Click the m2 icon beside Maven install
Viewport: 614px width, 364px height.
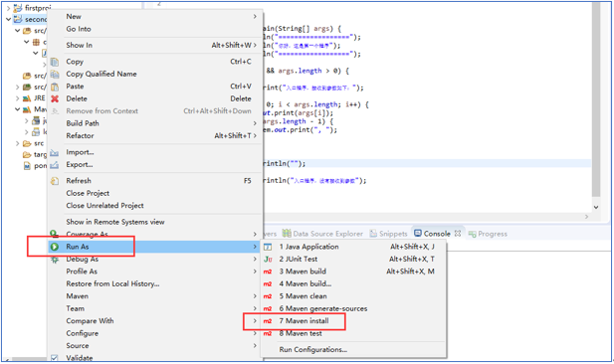pos(268,321)
